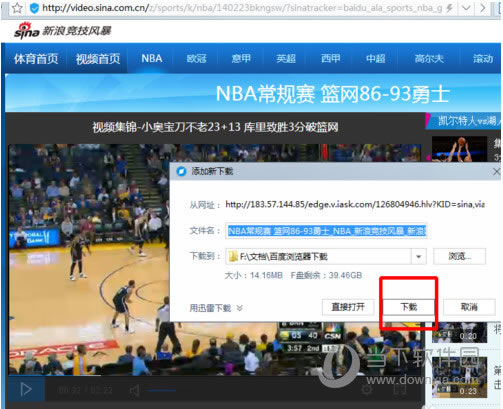Play the video with the play button
The image size is (503, 409).
pyautogui.click(x=26, y=389)
